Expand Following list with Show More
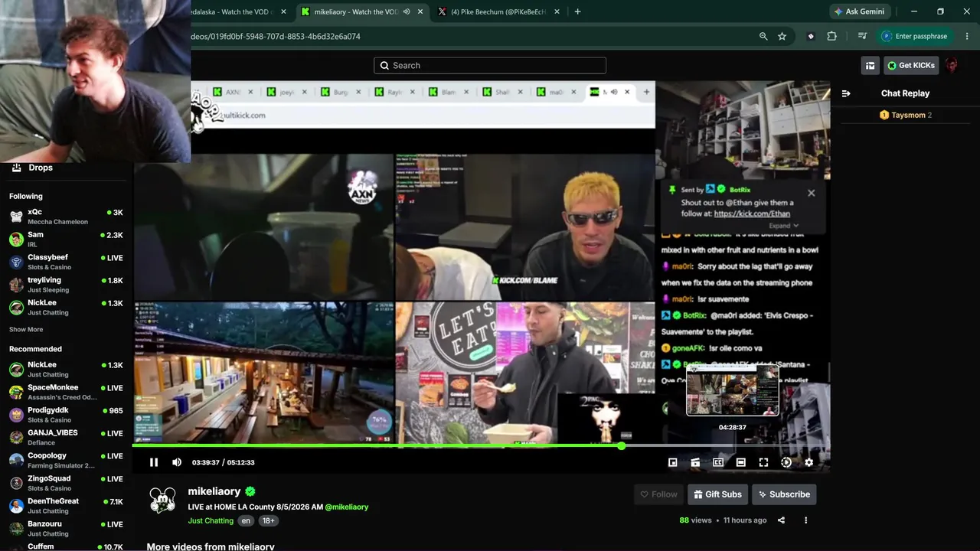 (26, 330)
